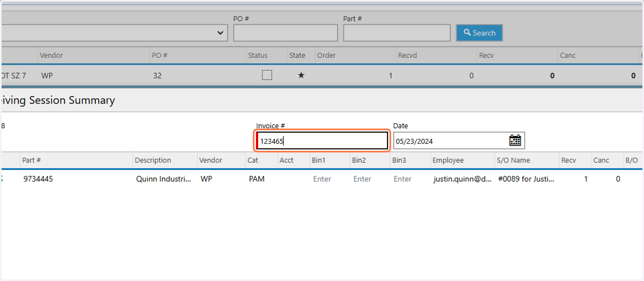
Task: Click the Bin3 Enter cell for part 9734445
Action: [402, 179]
